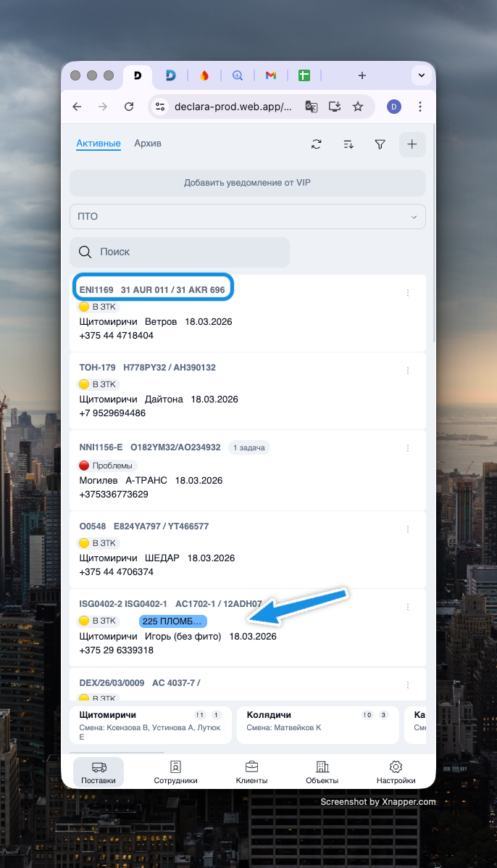Open Поставки in bottom navigation
Image resolution: width=497 pixels, height=868 pixels.
click(x=99, y=772)
